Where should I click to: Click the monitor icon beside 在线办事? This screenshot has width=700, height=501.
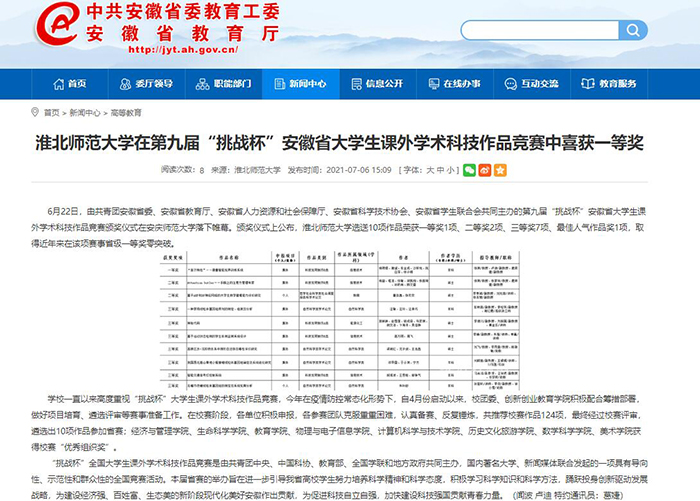434,84
